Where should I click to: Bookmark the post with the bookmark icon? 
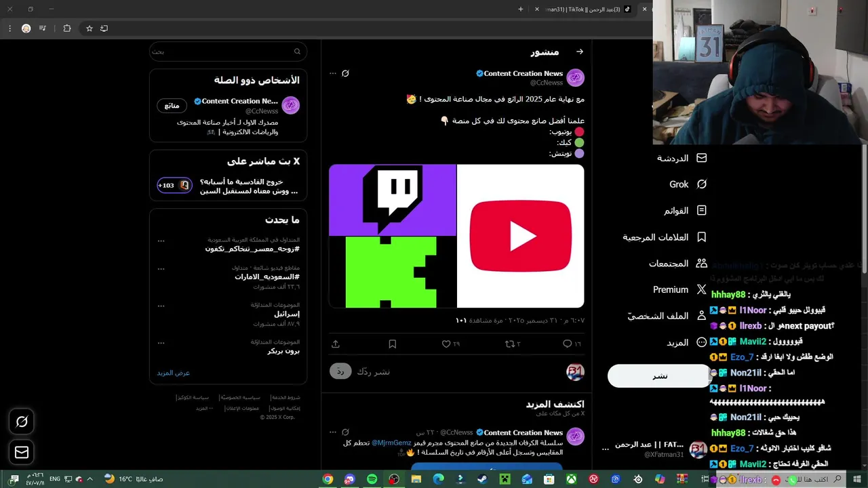pyautogui.click(x=392, y=344)
